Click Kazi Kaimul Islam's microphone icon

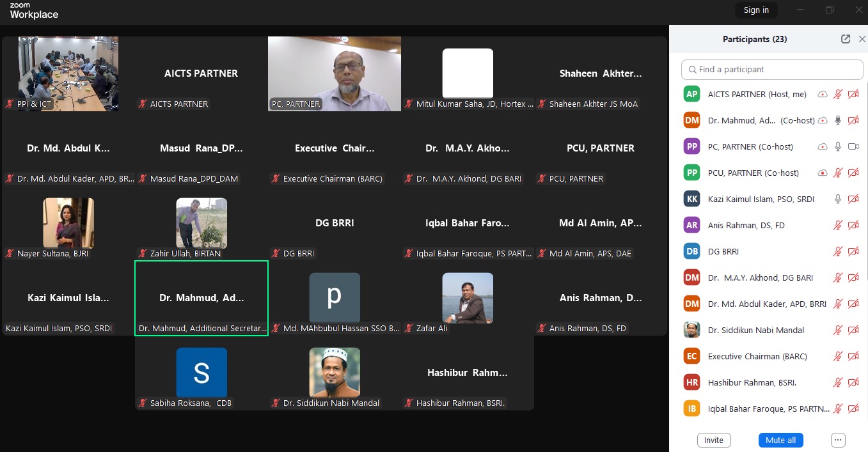(838, 199)
